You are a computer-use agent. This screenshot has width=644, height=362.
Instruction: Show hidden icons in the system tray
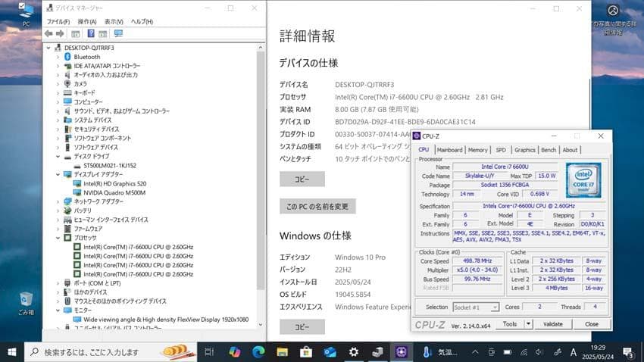(x=475, y=352)
